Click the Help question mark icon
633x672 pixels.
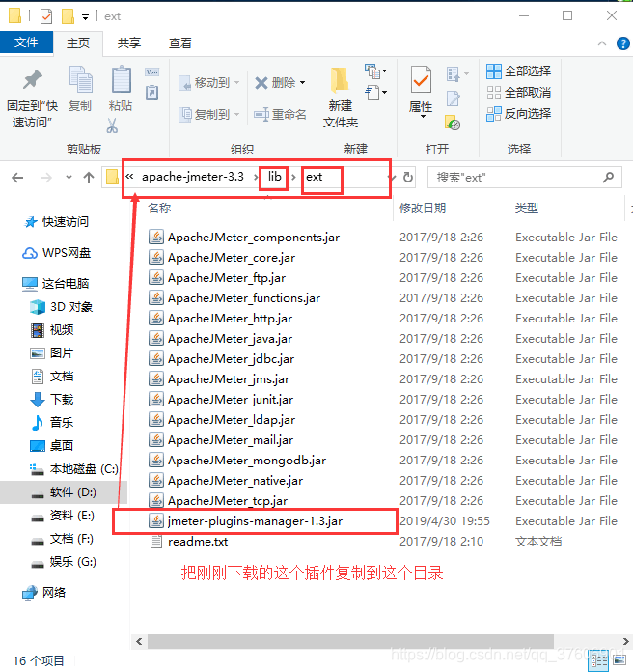pos(622,43)
